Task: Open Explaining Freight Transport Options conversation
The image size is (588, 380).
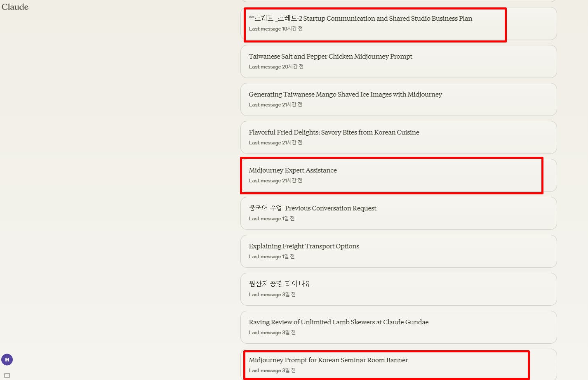Action: 399,251
